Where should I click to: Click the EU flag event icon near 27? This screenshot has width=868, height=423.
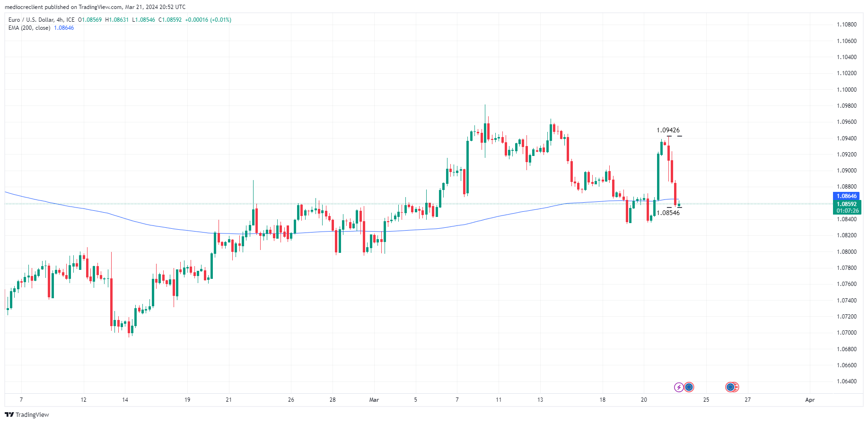click(x=730, y=388)
